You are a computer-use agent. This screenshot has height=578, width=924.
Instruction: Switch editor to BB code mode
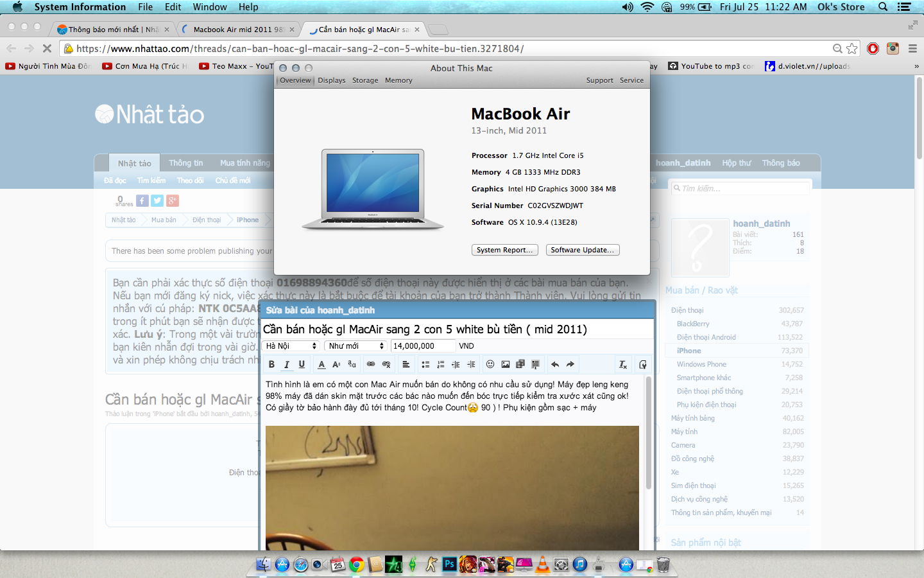tap(642, 364)
